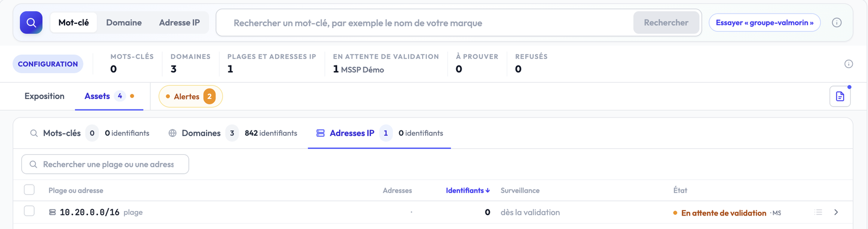This screenshot has height=229, width=868.
Task: Tick the select-all checkbox in table header
Action: (29, 190)
